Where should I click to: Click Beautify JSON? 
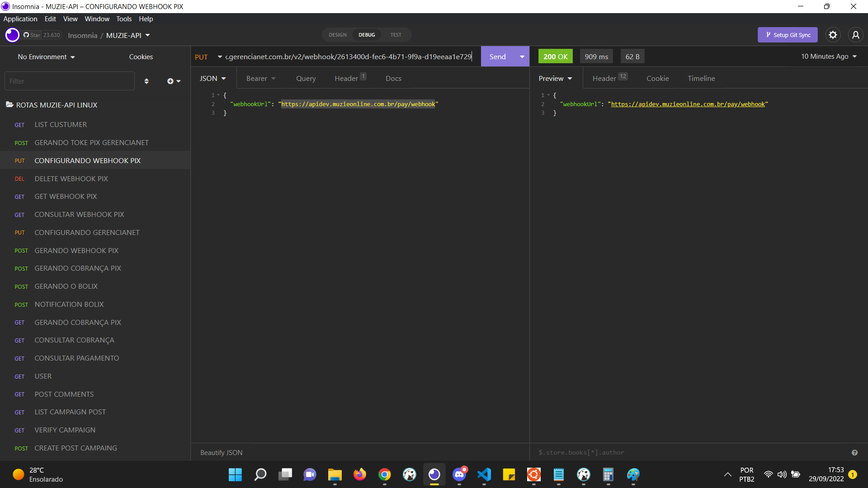(222, 452)
